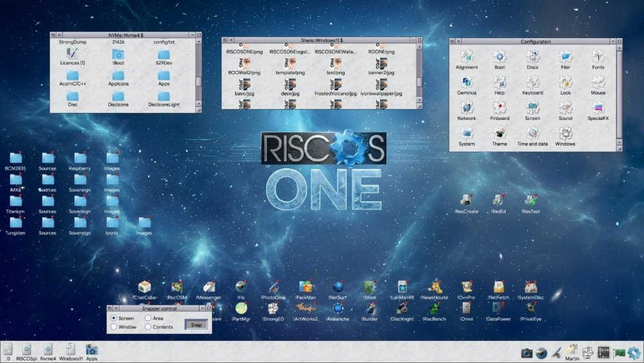Open the Theme configuration icon
Viewport: 644px width, 363px height.
[x=500, y=137]
